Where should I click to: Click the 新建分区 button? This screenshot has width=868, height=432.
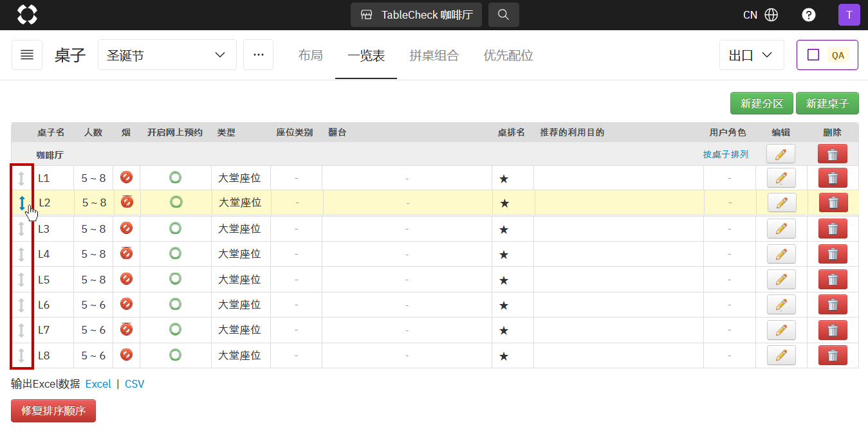click(x=762, y=104)
